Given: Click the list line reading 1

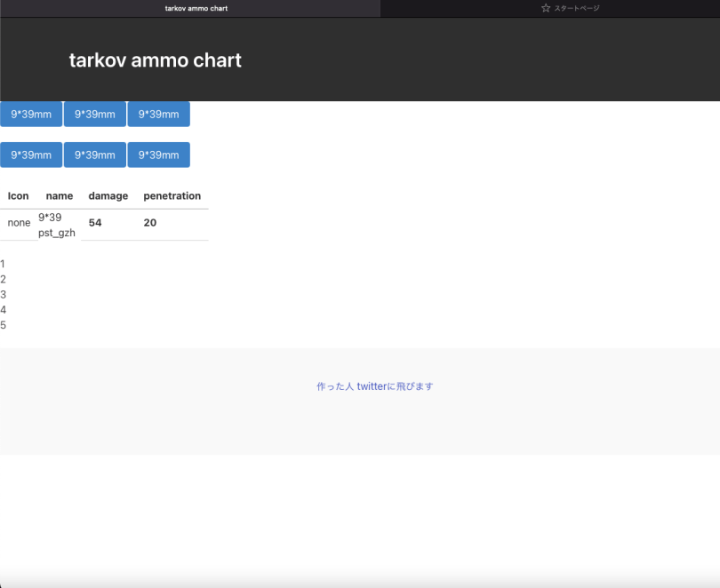Looking at the screenshot, I should 3,264.
